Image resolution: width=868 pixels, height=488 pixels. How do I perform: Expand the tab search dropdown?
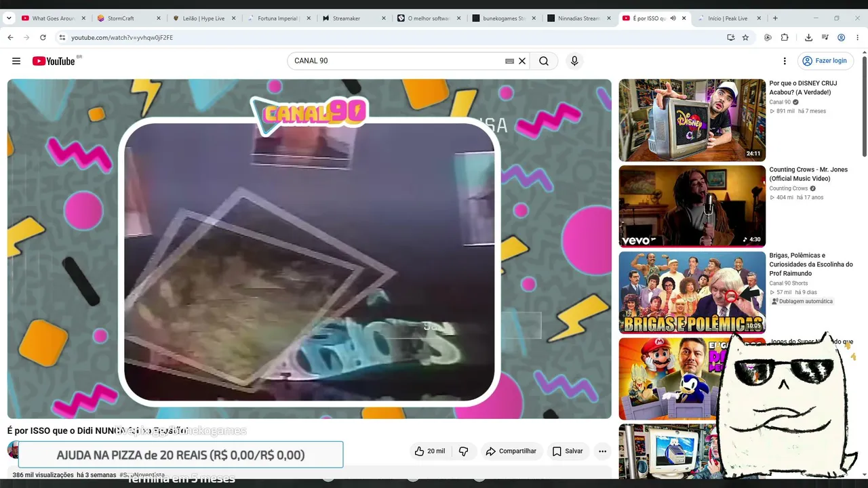pyautogui.click(x=9, y=18)
